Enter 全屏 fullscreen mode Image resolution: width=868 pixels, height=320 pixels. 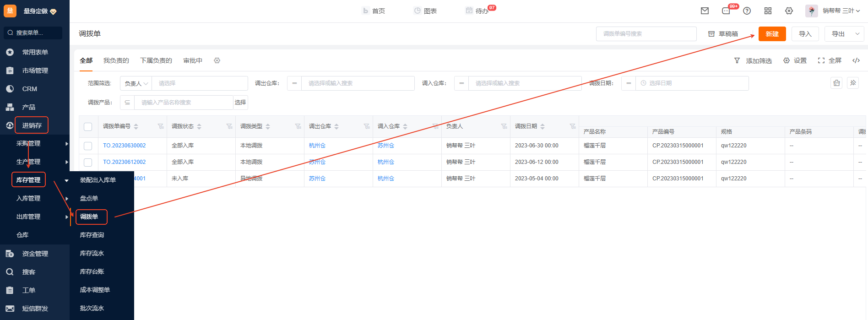pyautogui.click(x=830, y=60)
